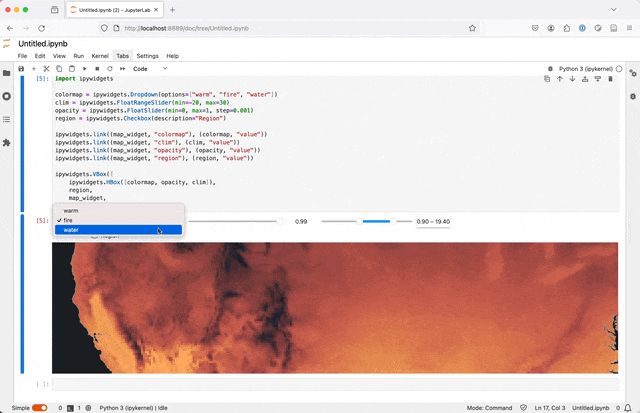Viewport: 640px width, 413px height.
Task: Open the File menu
Action: point(22,56)
